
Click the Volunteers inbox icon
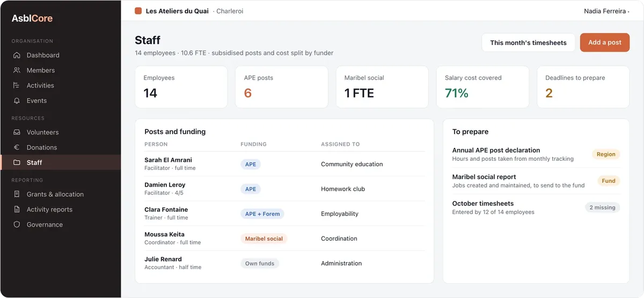point(17,132)
